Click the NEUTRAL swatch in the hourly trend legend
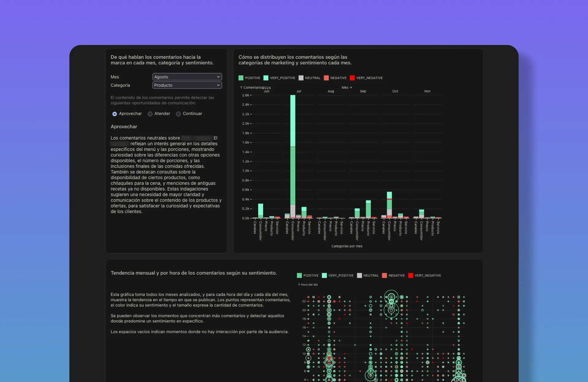This screenshot has width=588, height=382. tap(360, 275)
